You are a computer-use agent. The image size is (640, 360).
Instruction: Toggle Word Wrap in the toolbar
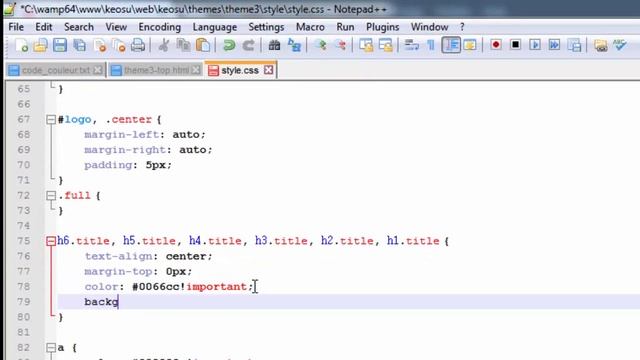tap(411, 45)
